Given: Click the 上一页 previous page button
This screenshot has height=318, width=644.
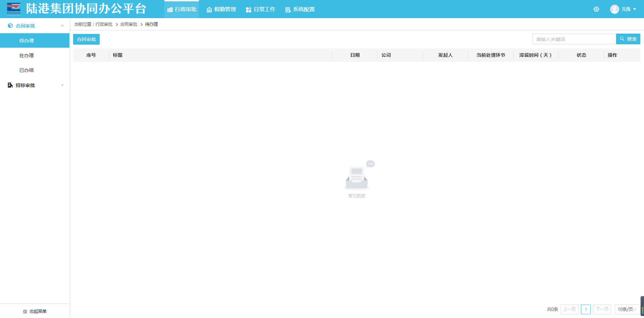Looking at the screenshot, I should (570, 309).
